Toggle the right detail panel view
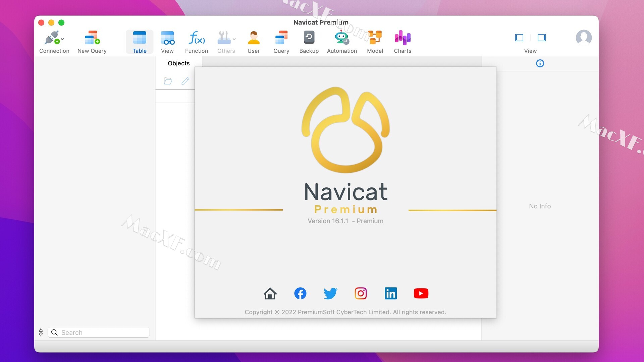 541,38
